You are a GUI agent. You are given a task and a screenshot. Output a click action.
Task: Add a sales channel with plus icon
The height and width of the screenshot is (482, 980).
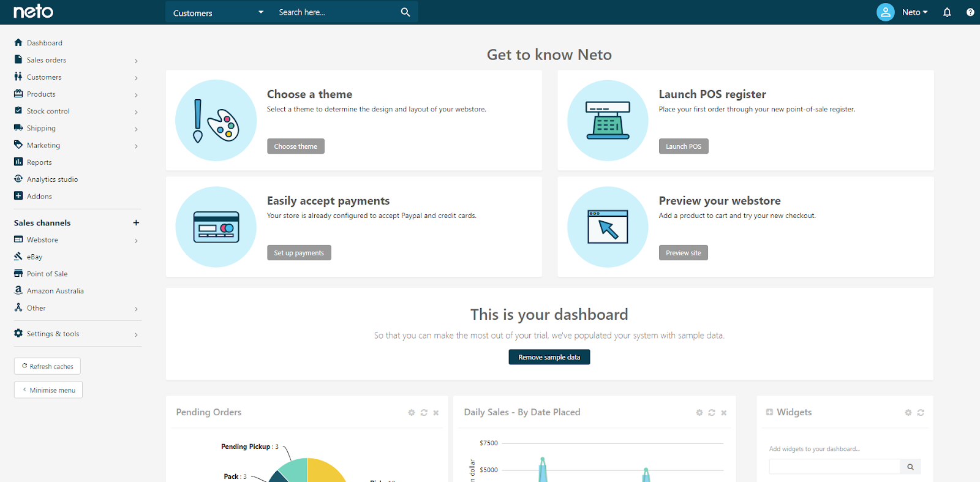(136, 223)
